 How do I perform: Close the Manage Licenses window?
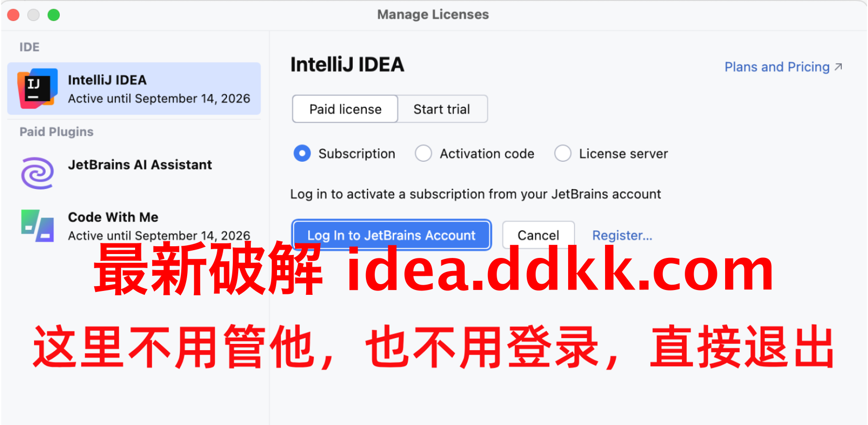(x=13, y=15)
